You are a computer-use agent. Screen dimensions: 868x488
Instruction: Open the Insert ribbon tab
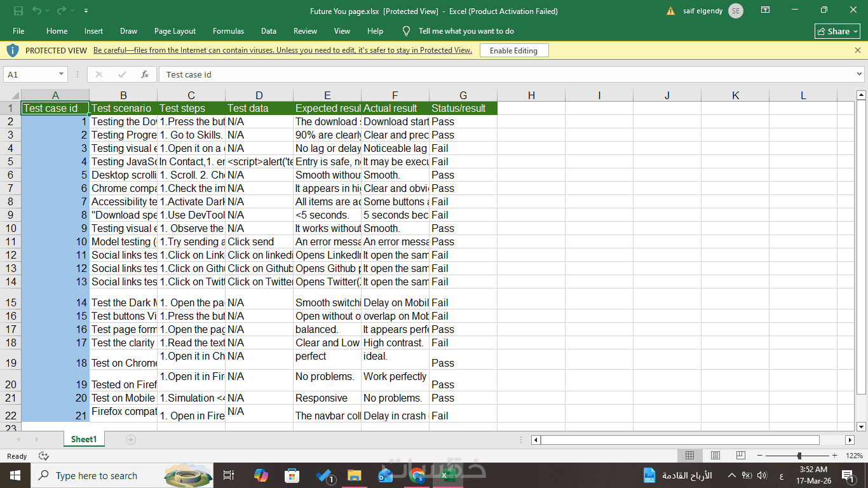point(93,31)
